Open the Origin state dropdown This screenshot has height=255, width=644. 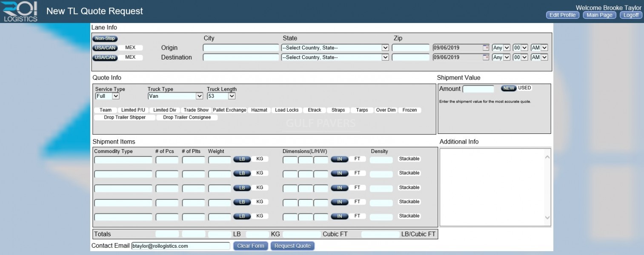click(x=335, y=48)
